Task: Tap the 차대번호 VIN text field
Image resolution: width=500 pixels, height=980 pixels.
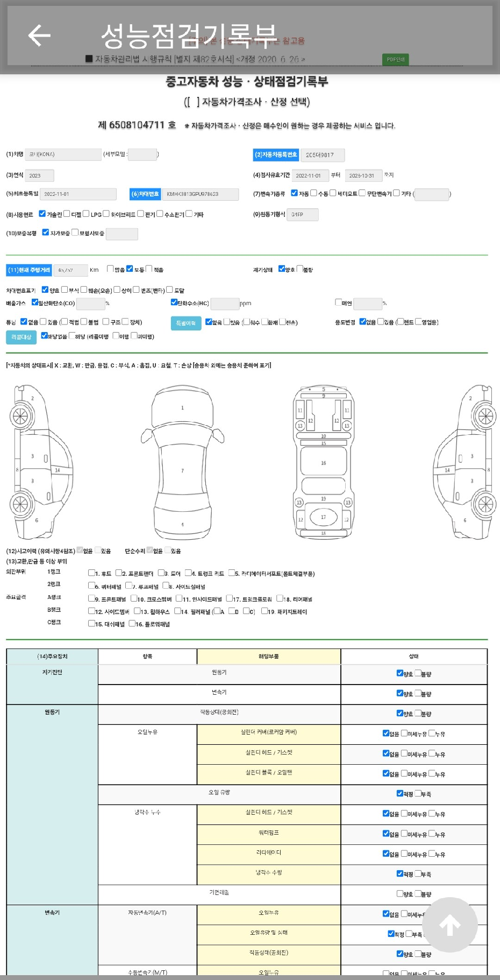Action: pyautogui.click(x=201, y=194)
